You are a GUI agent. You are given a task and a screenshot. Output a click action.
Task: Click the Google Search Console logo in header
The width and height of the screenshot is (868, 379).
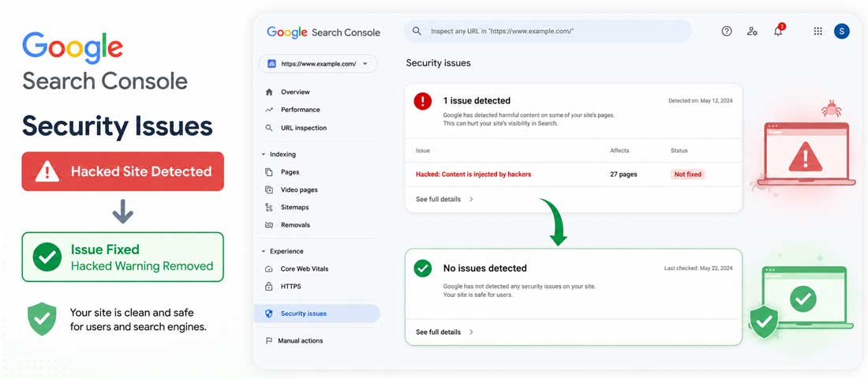point(324,32)
